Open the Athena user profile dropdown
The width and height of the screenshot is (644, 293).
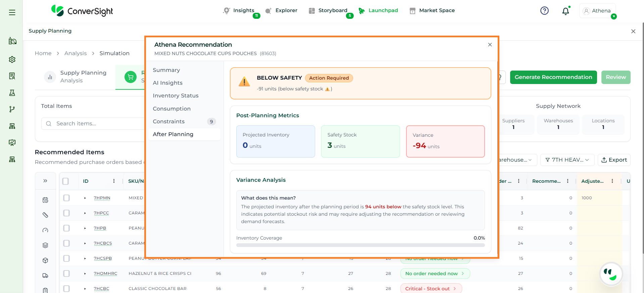(597, 11)
